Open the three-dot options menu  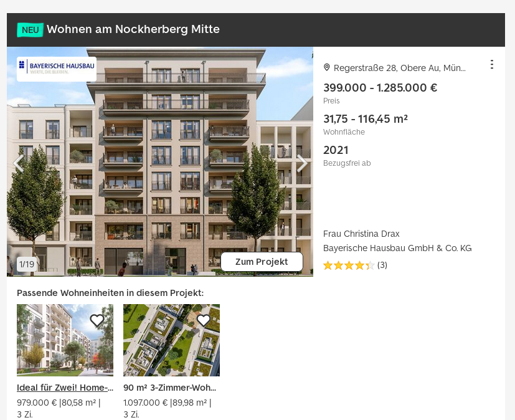492,64
